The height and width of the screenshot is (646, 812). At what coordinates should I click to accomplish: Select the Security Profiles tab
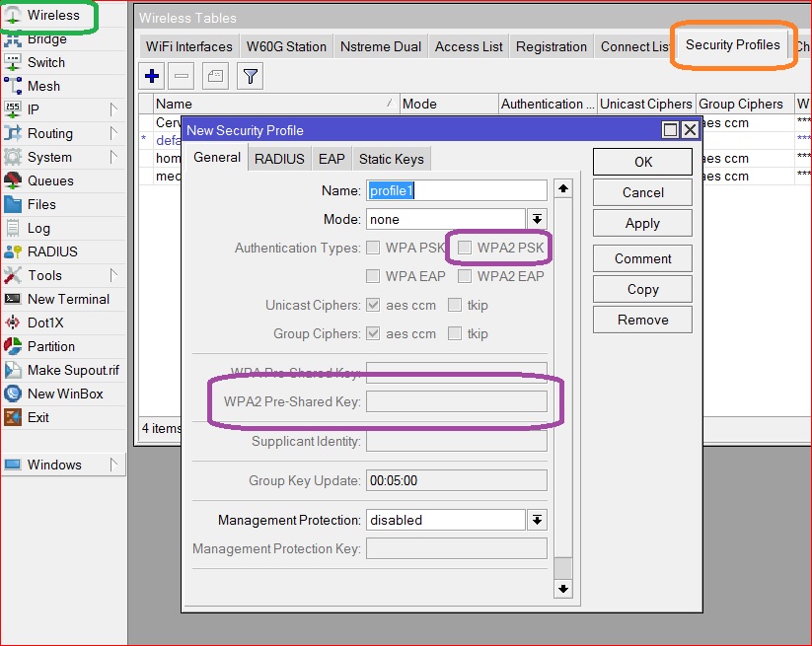[x=733, y=45]
